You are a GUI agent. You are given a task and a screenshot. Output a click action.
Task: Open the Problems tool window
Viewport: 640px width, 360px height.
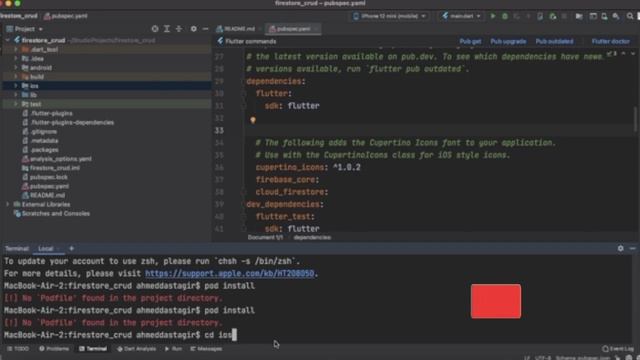[54, 349]
